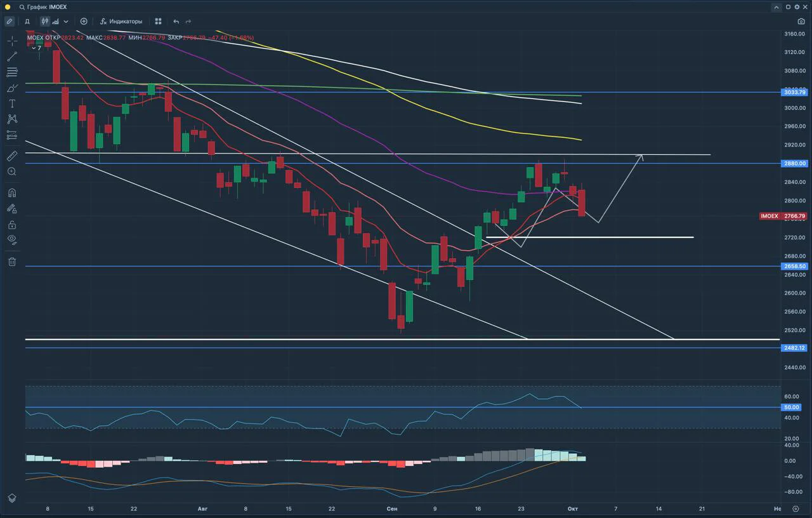The image size is (812, 518).
Task: Activate the zoom in magnifier tool
Action: pos(11,171)
